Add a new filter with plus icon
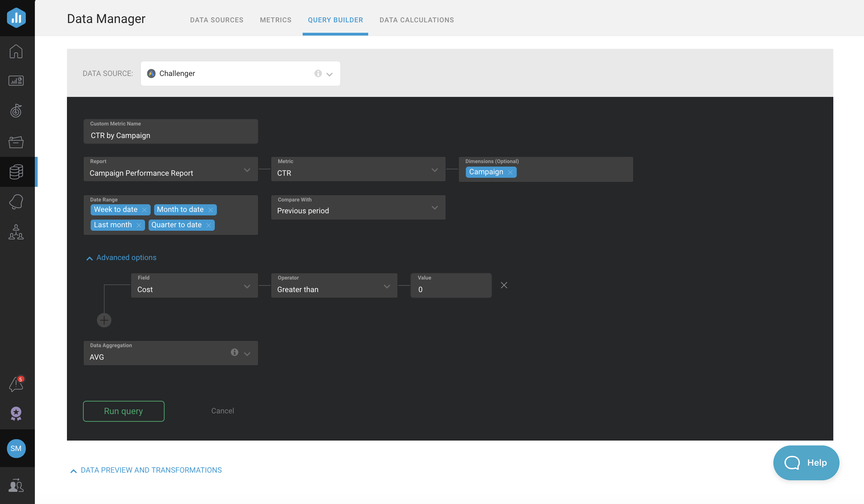 pyautogui.click(x=104, y=320)
